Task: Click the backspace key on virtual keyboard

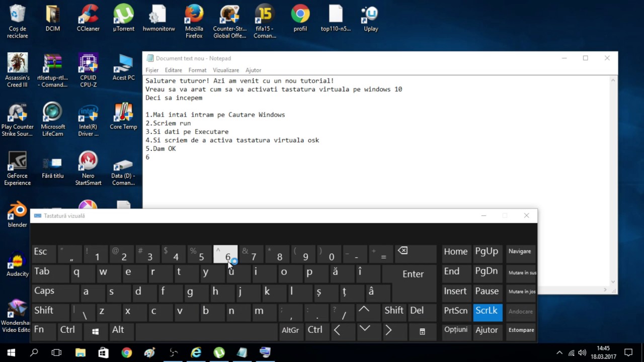Action: click(x=416, y=254)
